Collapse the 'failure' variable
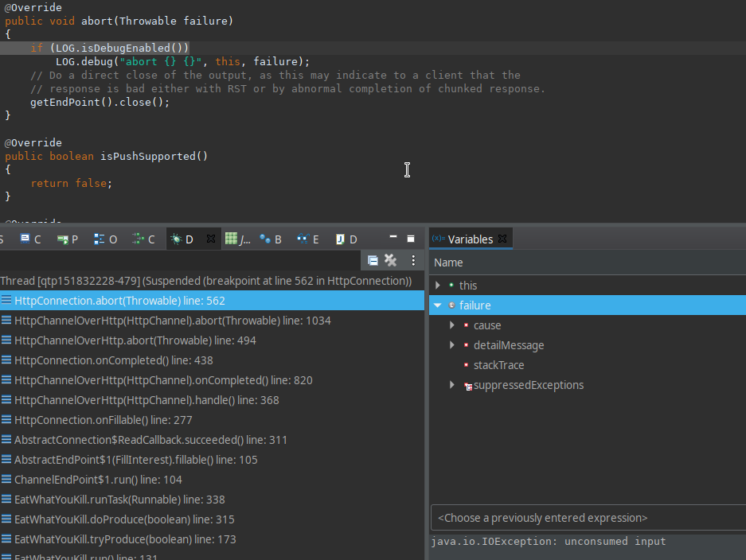The image size is (746, 560). (x=438, y=305)
